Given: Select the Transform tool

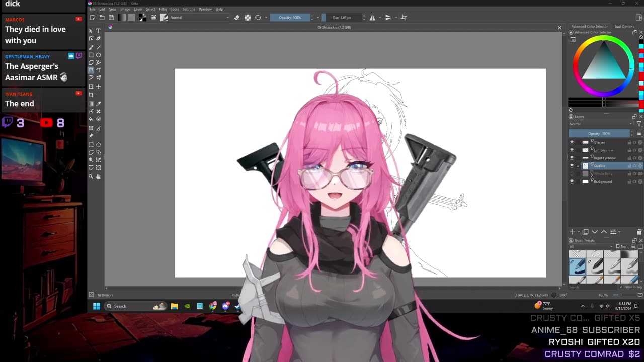Looking at the screenshot, I should pyautogui.click(x=91, y=86).
